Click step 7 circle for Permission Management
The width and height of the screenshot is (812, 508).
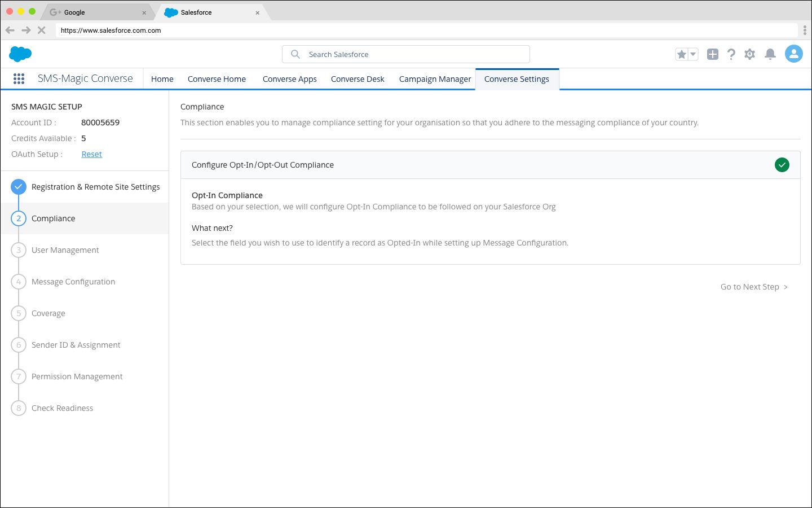[19, 376]
